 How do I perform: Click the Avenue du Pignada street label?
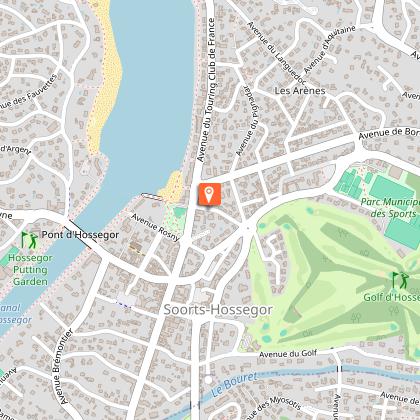247,121
